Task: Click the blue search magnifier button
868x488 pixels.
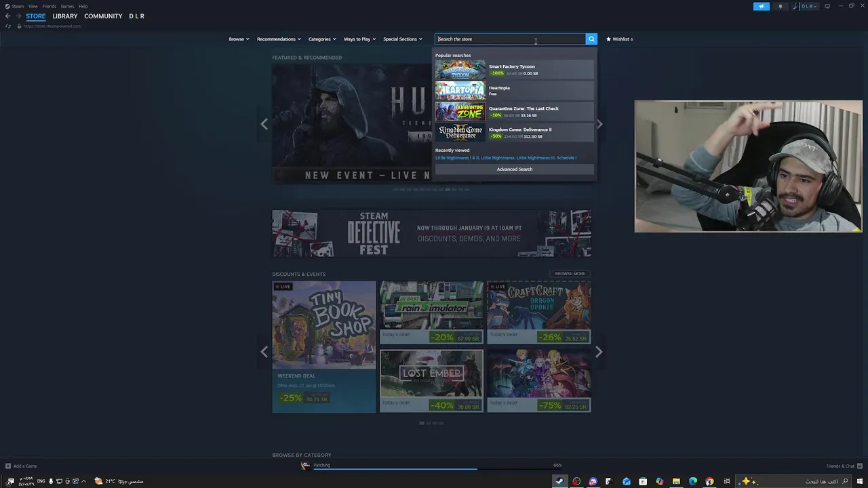Action: click(x=591, y=39)
